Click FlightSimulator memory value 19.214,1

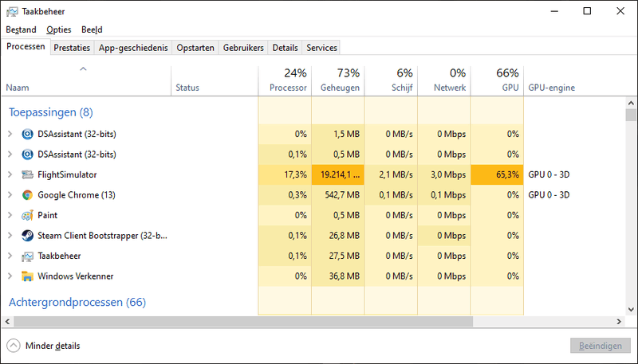(x=341, y=174)
